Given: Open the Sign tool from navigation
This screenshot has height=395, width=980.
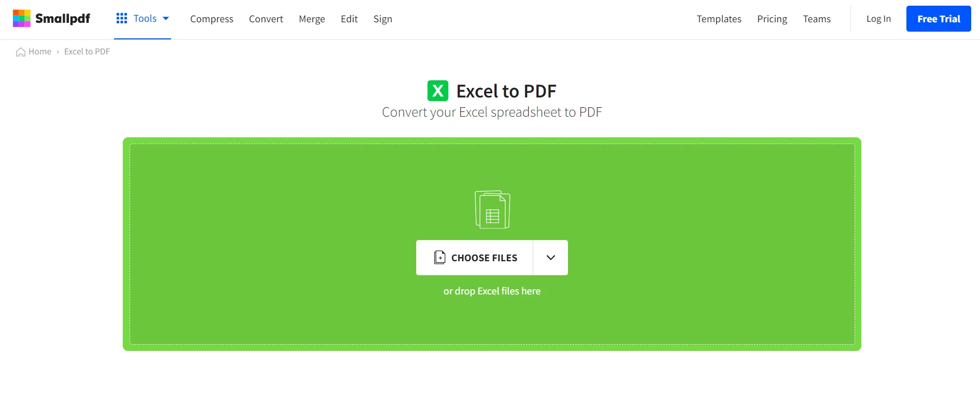Looking at the screenshot, I should [x=383, y=19].
